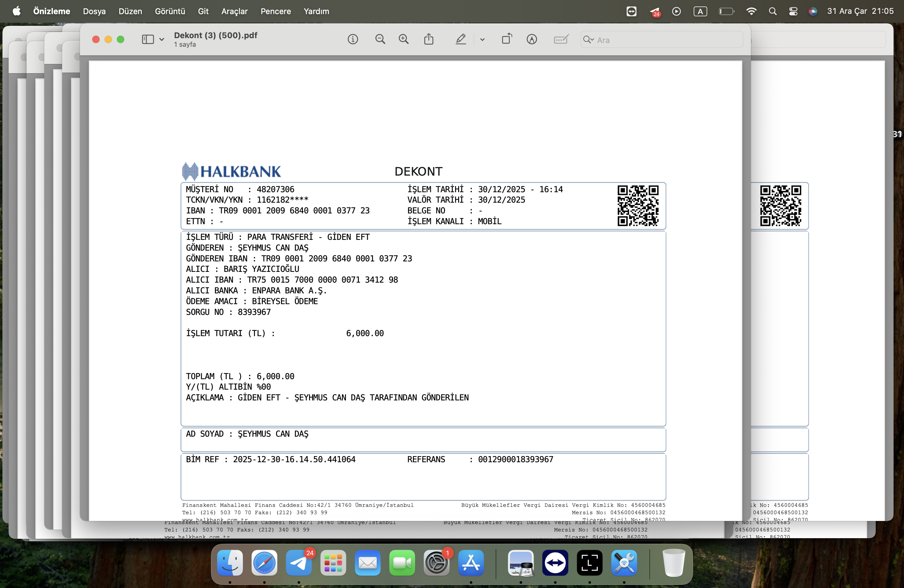The width and height of the screenshot is (904, 588).
Task: Open the form filling tool
Action: tap(561, 39)
